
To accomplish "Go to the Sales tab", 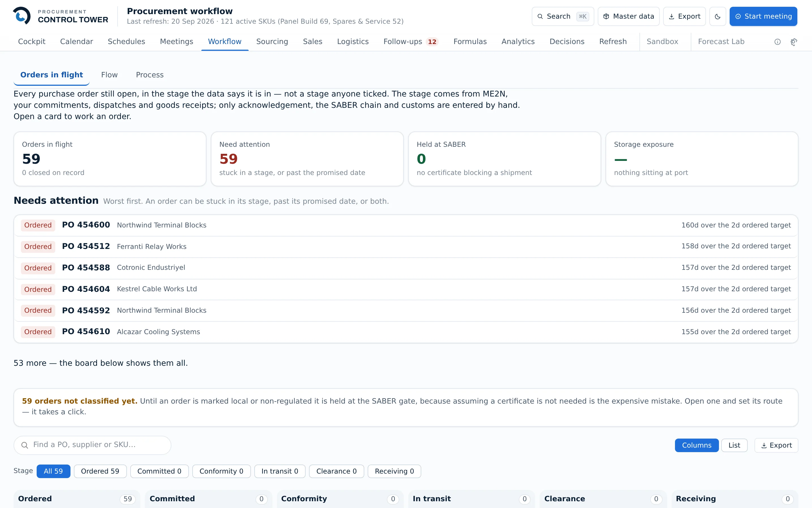I will click(x=312, y=42).
